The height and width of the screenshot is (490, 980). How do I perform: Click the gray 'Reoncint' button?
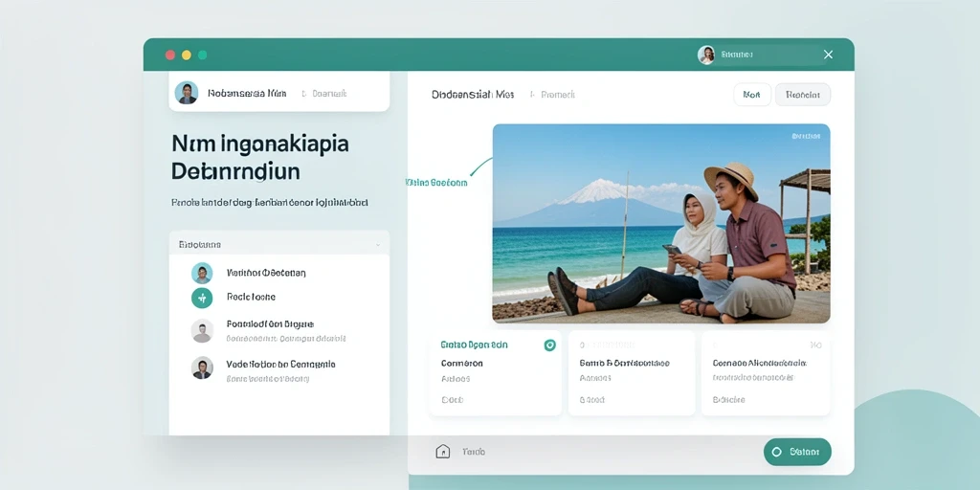coord(803,95)
